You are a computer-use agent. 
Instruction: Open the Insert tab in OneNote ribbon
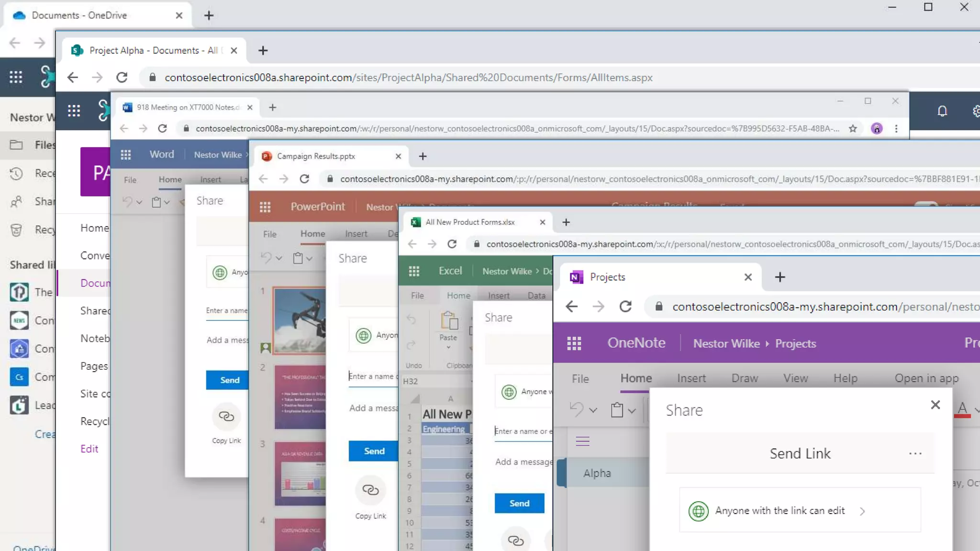tap(691, 378)
